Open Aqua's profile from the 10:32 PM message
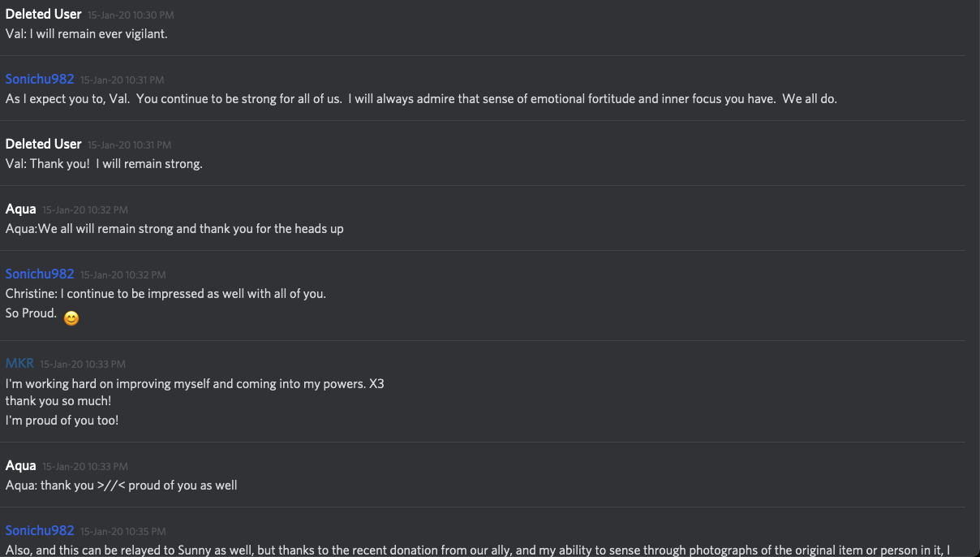The image size is (980, 557). 21,209
